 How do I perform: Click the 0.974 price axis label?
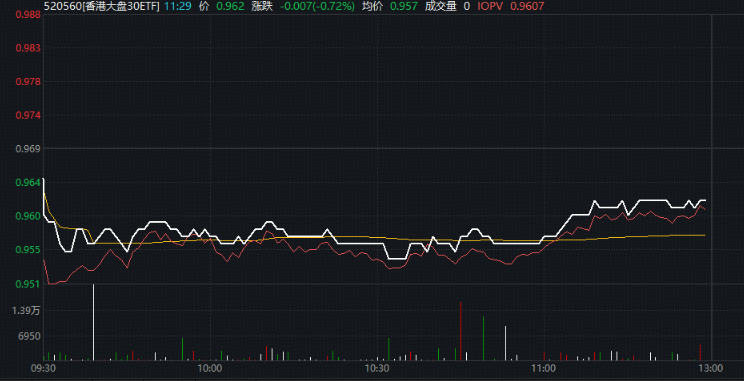28,115
